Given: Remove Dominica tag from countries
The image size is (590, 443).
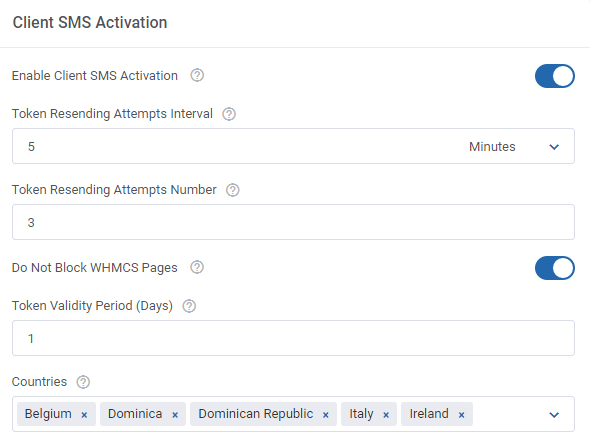Looking at the screenshot, I should click(x=175, y=415).
